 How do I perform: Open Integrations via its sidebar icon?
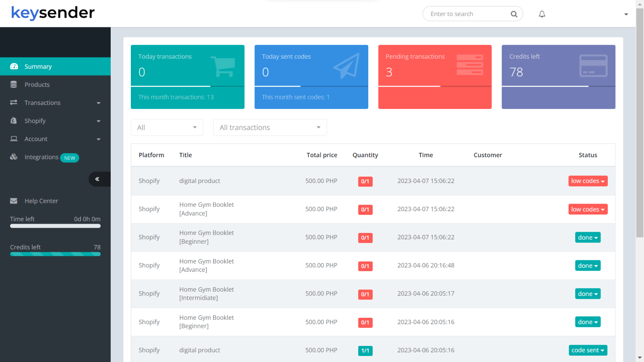(x=13, y=157)
